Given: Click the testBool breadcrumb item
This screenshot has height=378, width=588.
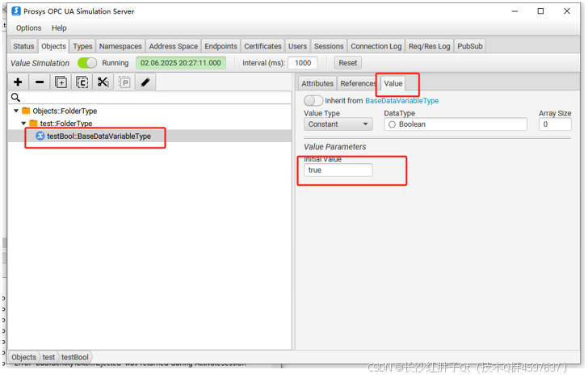Looking at the screenshot, I should click(x=74, y=357).
